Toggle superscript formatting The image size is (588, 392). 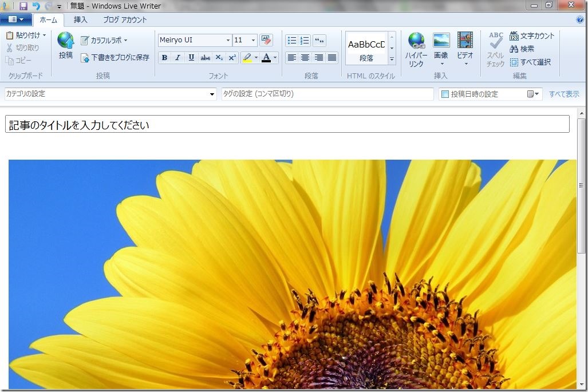pyautogui.click(x=232, y=57)
